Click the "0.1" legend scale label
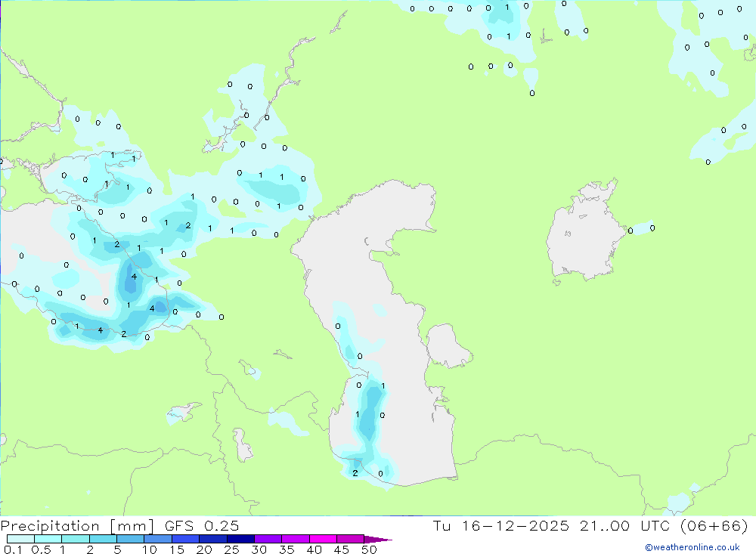The height and width of the screenshot is (554, 756). 13,549
